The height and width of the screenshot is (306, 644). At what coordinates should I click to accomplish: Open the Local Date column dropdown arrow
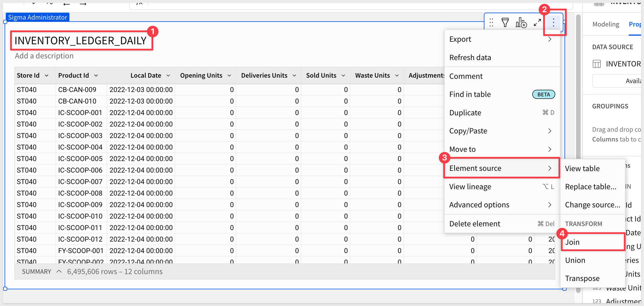click(168, 76)
